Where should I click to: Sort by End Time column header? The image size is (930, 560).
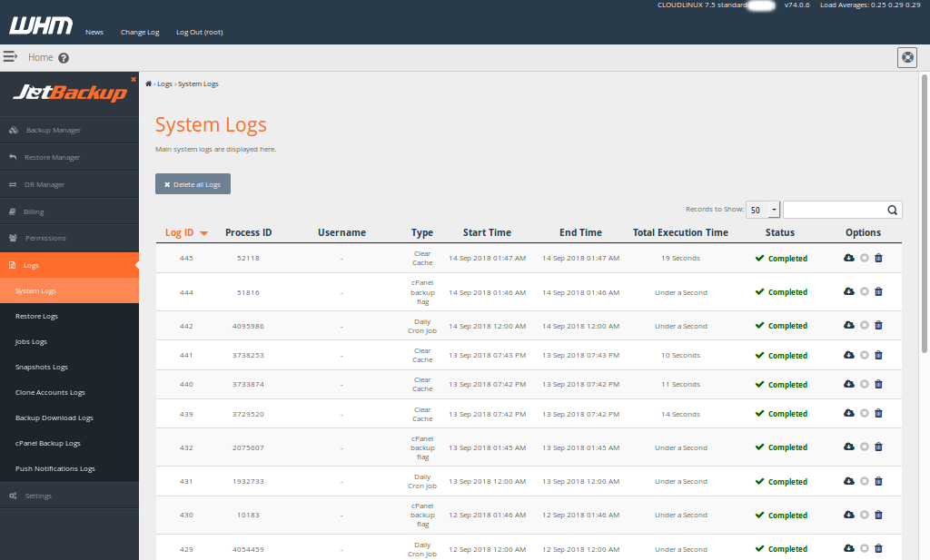[x=580, y=233]
